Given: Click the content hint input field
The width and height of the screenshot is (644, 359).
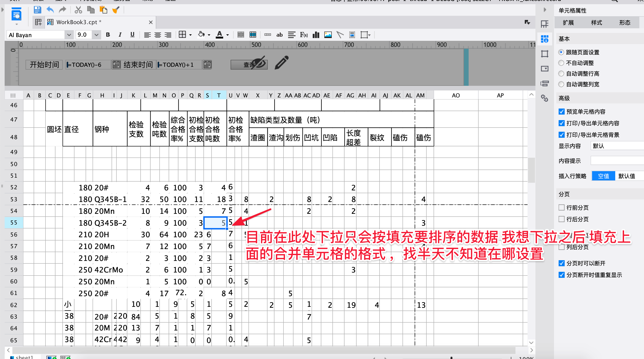Looking at the screenshot, I should pyautogui.click(x=617, y=160).
